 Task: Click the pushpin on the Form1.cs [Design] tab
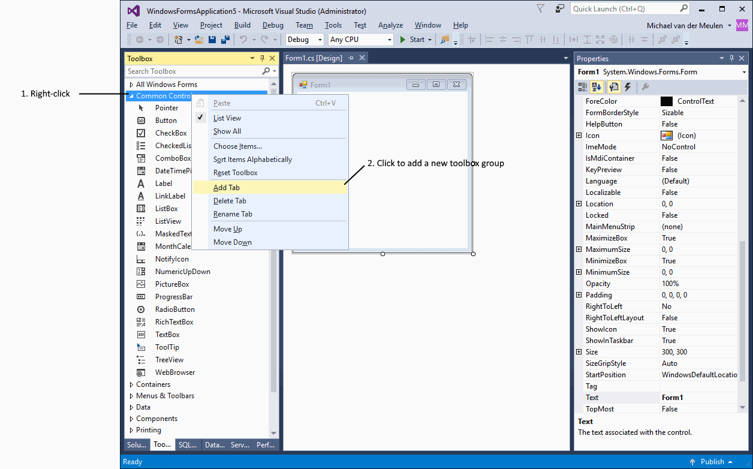(x=351, y=58)
